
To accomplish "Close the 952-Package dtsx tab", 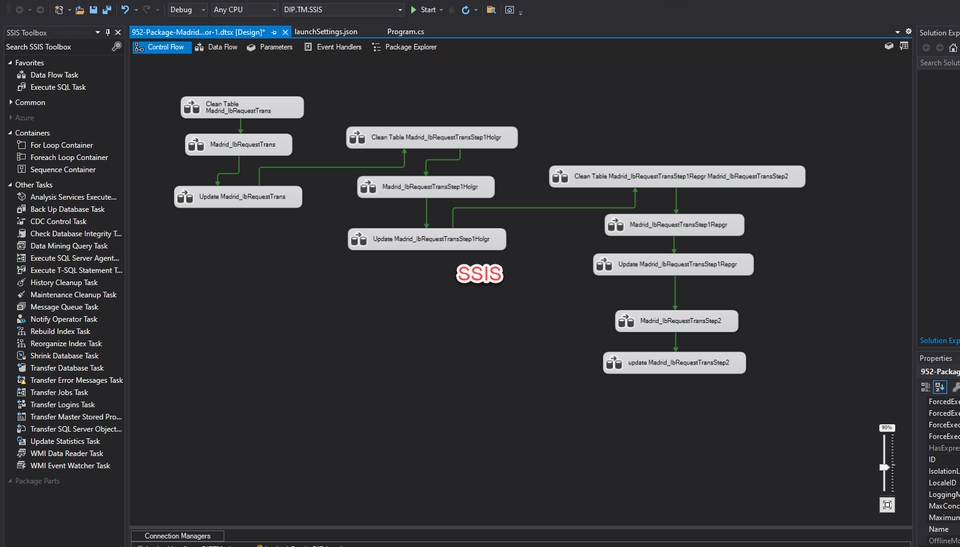I will click(x=285, y=32).
